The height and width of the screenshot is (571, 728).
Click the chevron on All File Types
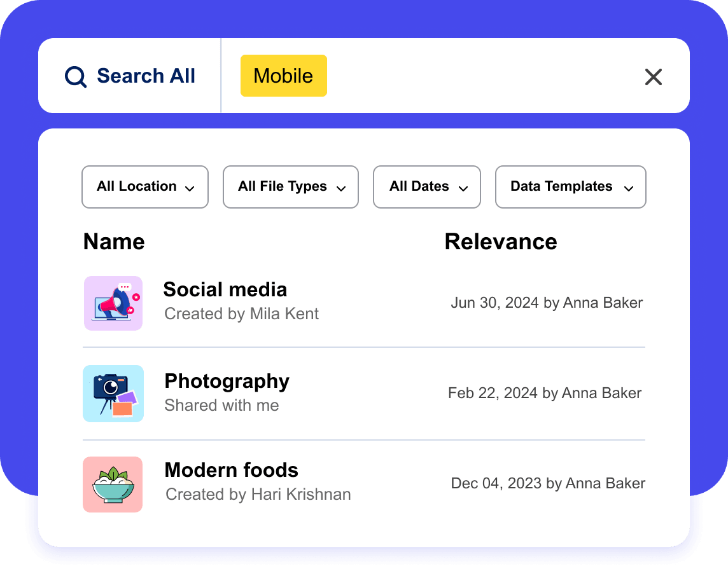tap(342, 188)
